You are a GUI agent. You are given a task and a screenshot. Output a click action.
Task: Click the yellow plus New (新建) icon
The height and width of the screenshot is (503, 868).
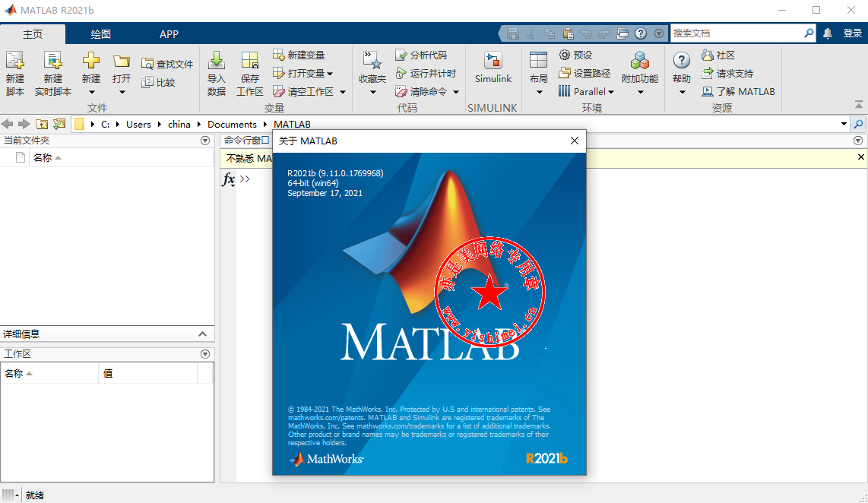pos(90,60)
